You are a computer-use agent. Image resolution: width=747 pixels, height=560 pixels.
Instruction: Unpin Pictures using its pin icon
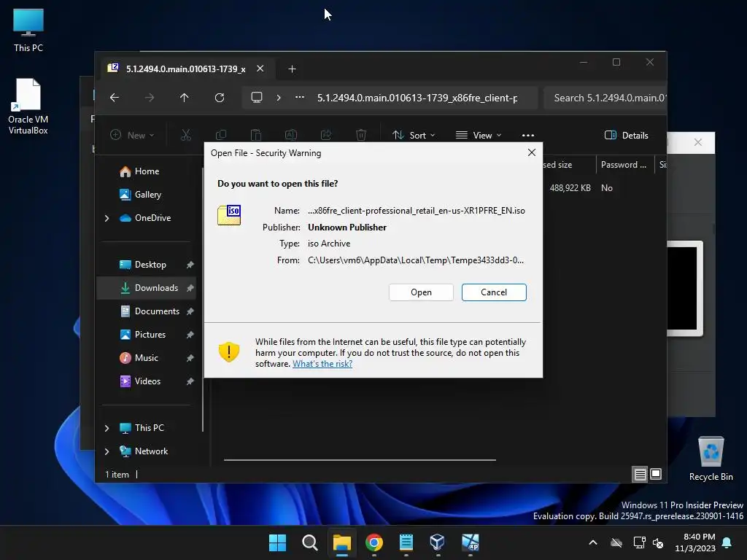190,335
